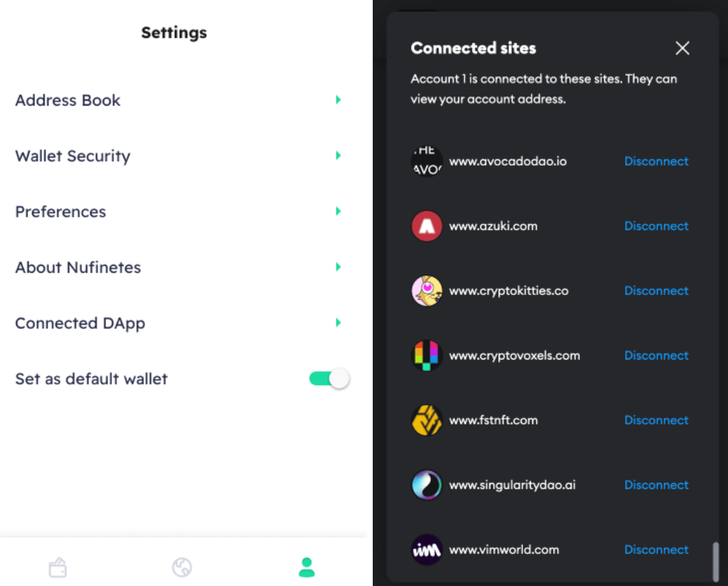Click the Azuki site logo
The width and height of the screenshot is (728, 586).
[x=427, y=226]
